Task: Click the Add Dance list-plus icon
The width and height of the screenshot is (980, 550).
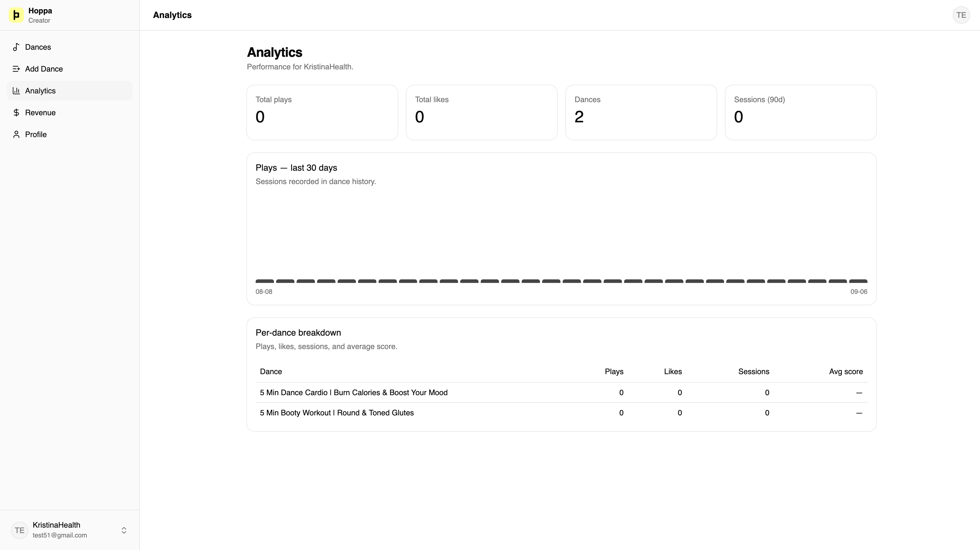Action: coord(16,69)
